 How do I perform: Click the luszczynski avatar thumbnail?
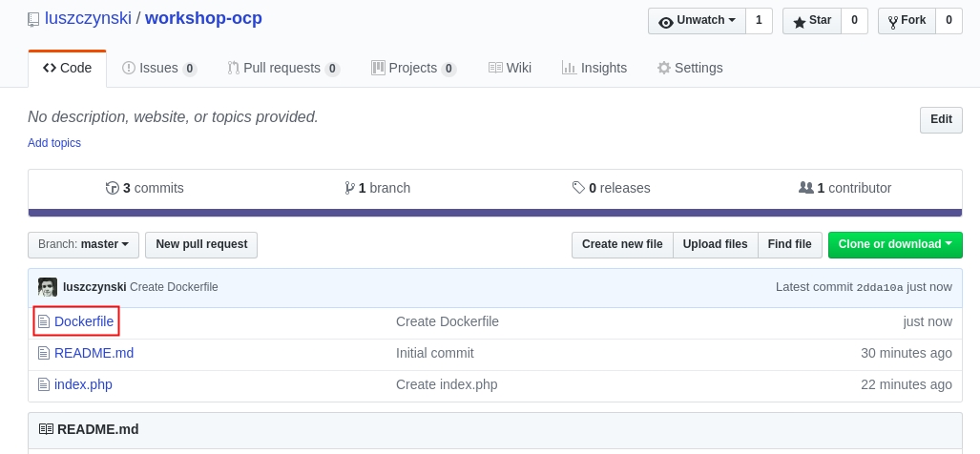pyautogui.click(x=48, y=287)
